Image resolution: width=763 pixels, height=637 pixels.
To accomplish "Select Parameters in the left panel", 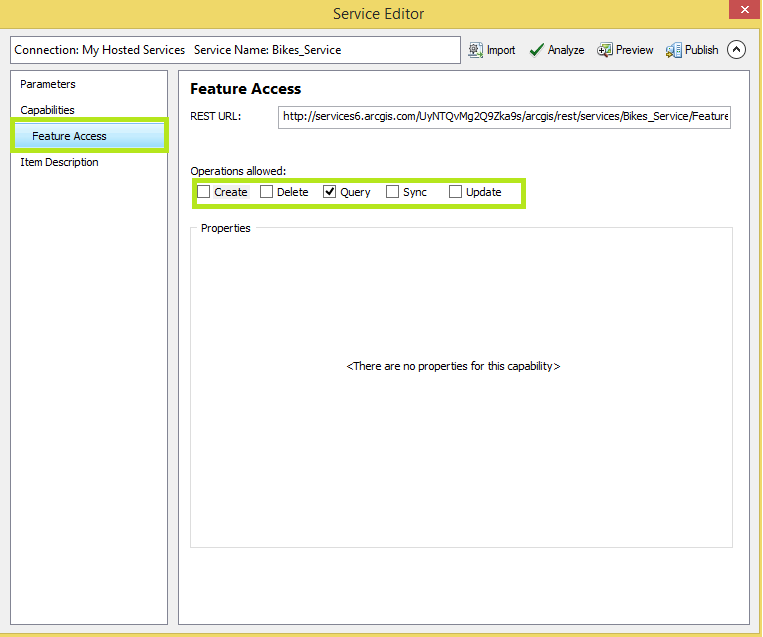I will [48, 84].
